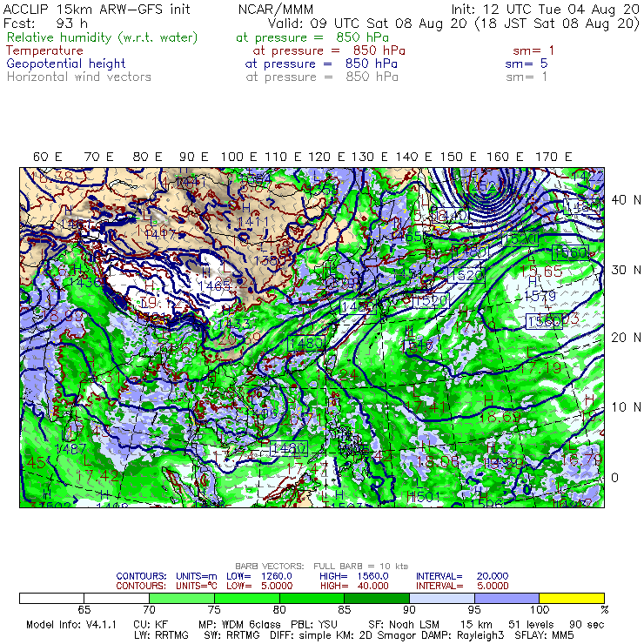Viewport: 644px width, 644px height.
Task: Click the 'CU: KF' scheme text
Action: pos(151,625)
